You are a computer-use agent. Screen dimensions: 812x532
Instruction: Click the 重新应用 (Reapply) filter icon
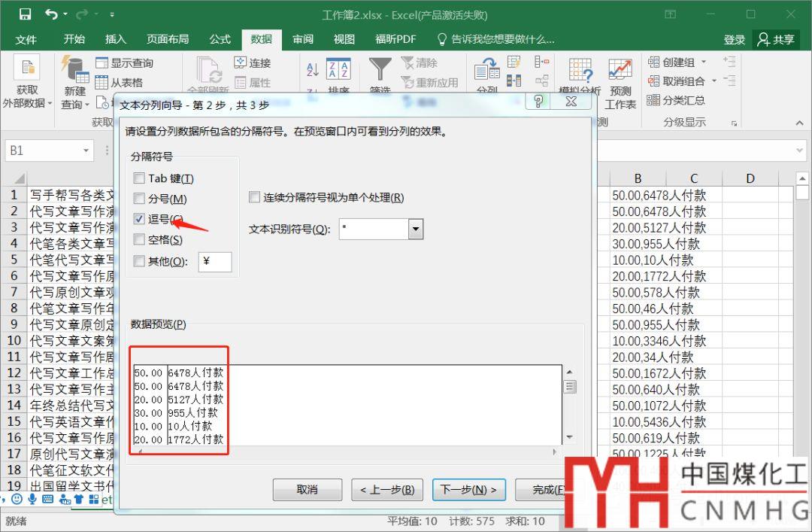pos(408,82)
